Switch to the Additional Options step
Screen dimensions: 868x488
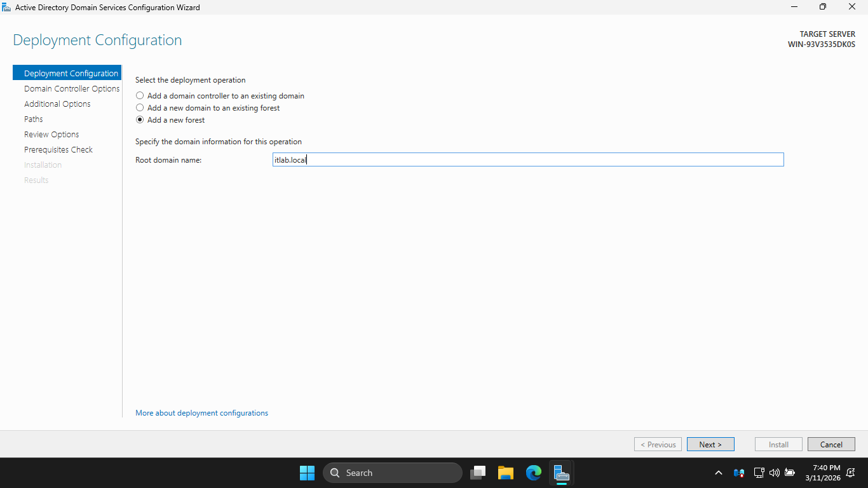57,104
